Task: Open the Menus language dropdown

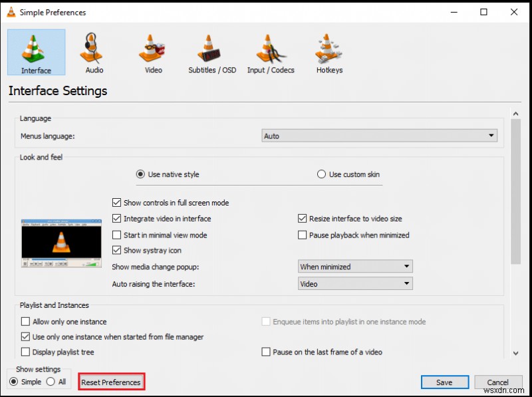Action: [491, 135]
